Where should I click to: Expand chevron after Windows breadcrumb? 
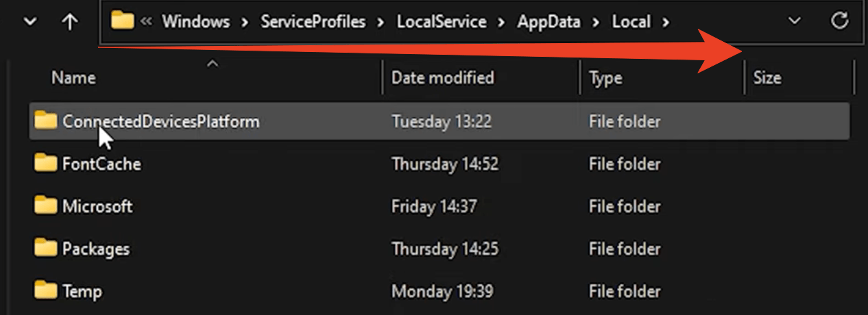coord(245,23)
